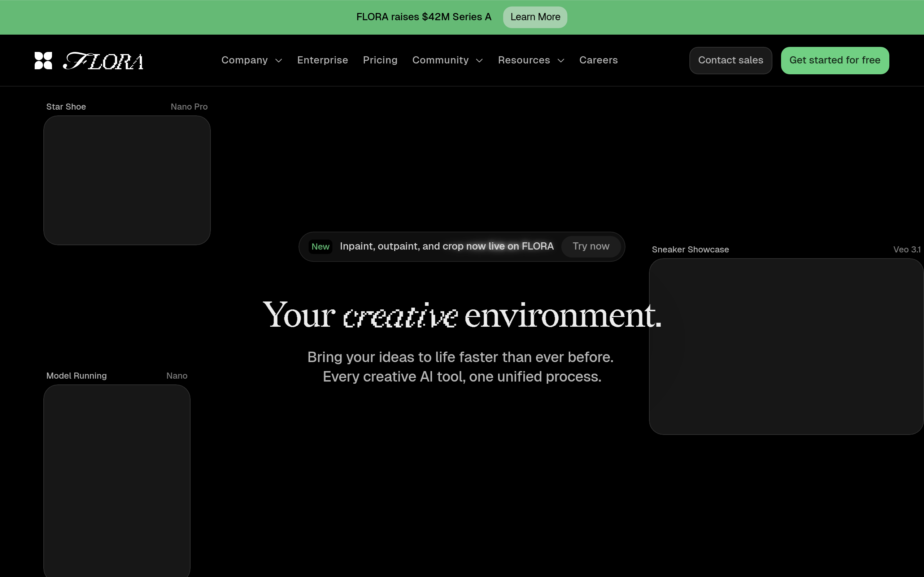Screen dimensions: 924x577
Task: Click the Learn More banner button
Action: (535, 17)
